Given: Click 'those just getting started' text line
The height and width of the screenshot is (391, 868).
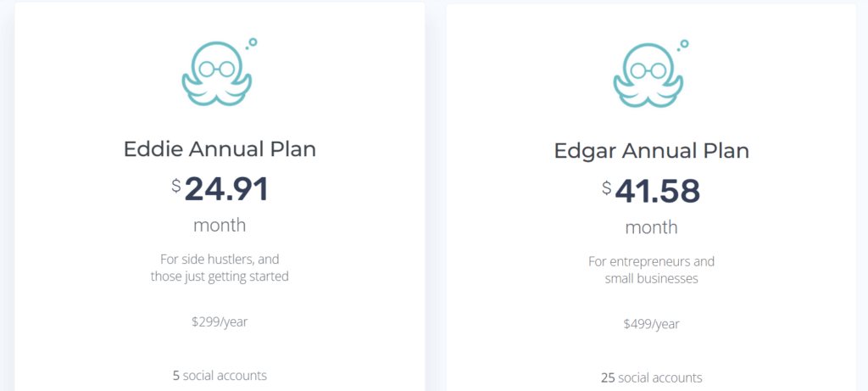Looking at the screenshot, I should click(x=220, y=276).
